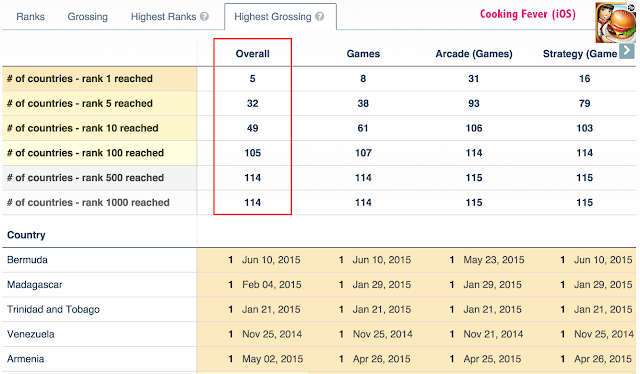The height and width of the screenshot is (374, 640).
Task: Click Strategy value 103 for rank 10 reached
Action: click(x=584, y=128)
